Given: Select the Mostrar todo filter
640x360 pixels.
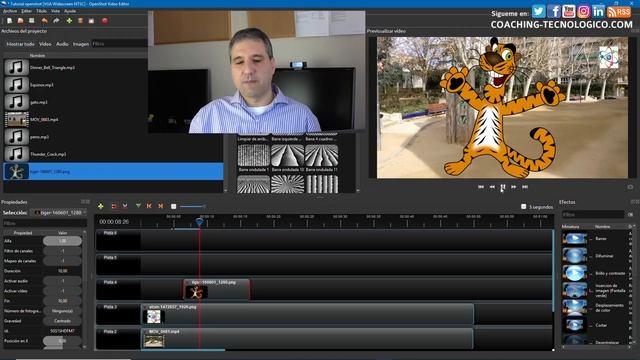Looking at the screenshot, I should click(20, 44).
